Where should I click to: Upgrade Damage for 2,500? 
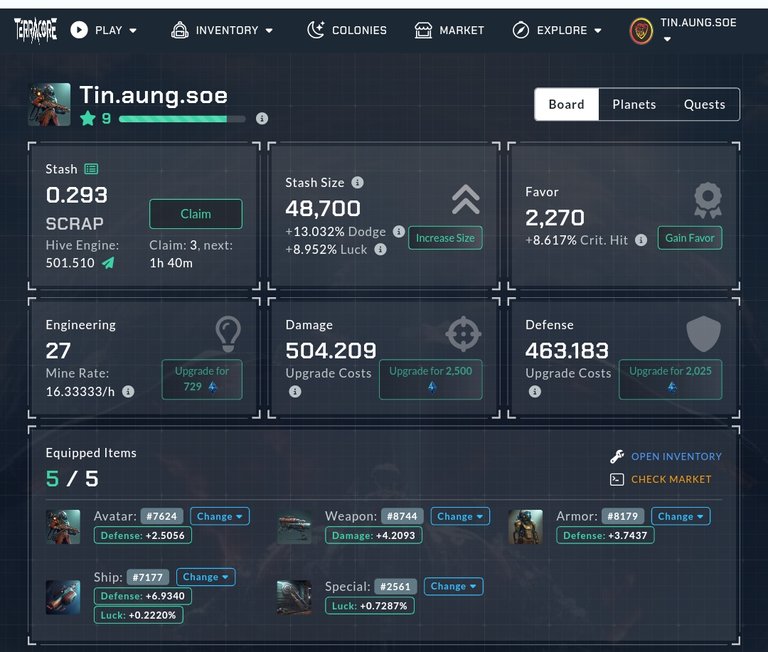(x=431, y=380)
